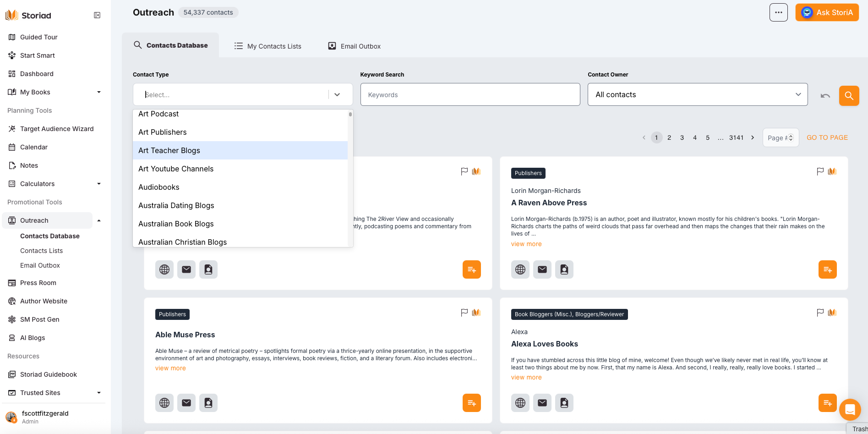Image resolution: width=868 pixels, height=434 pixels.
Task: Open Storiad Guidebook
Action: click(x=48, y=374)
